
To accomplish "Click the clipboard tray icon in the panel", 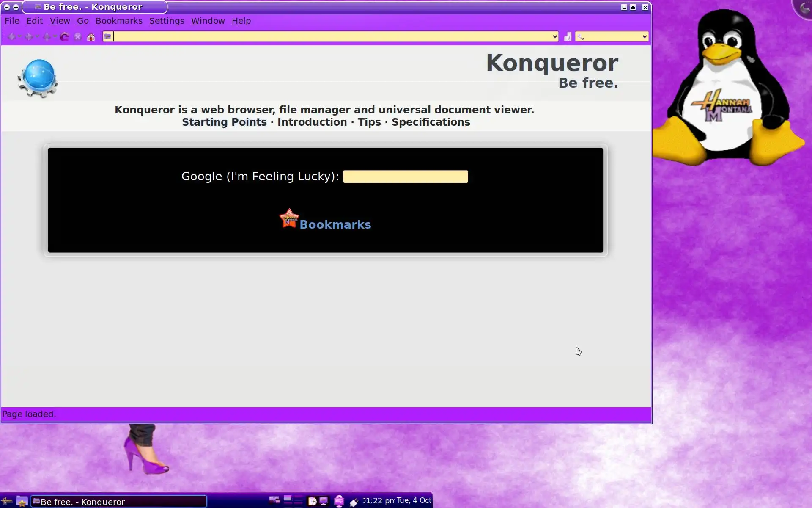I will (312, 501).
